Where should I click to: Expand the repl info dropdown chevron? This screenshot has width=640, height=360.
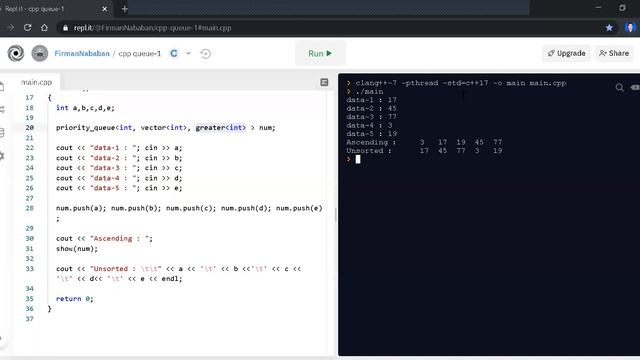coord(188,53)
